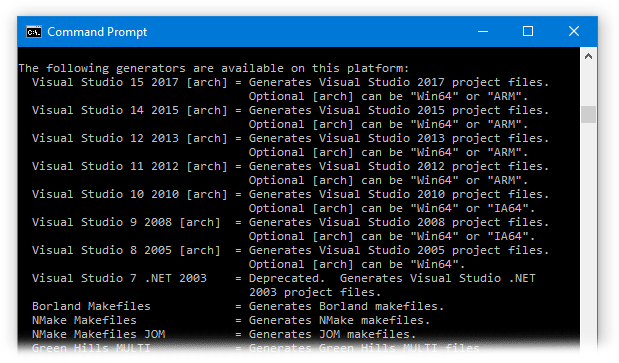Click the Command Prompt system menu icon
Image resolution: width=619 pixels, height=363 pixels.
click(x=34, y=32)
